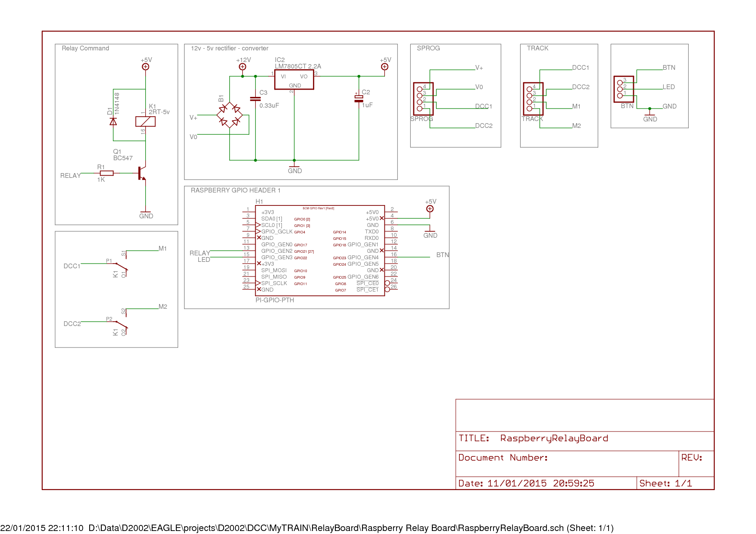Click the '1uF' capacitor value
The image size is (756, 534).
[x=367, y=105]
